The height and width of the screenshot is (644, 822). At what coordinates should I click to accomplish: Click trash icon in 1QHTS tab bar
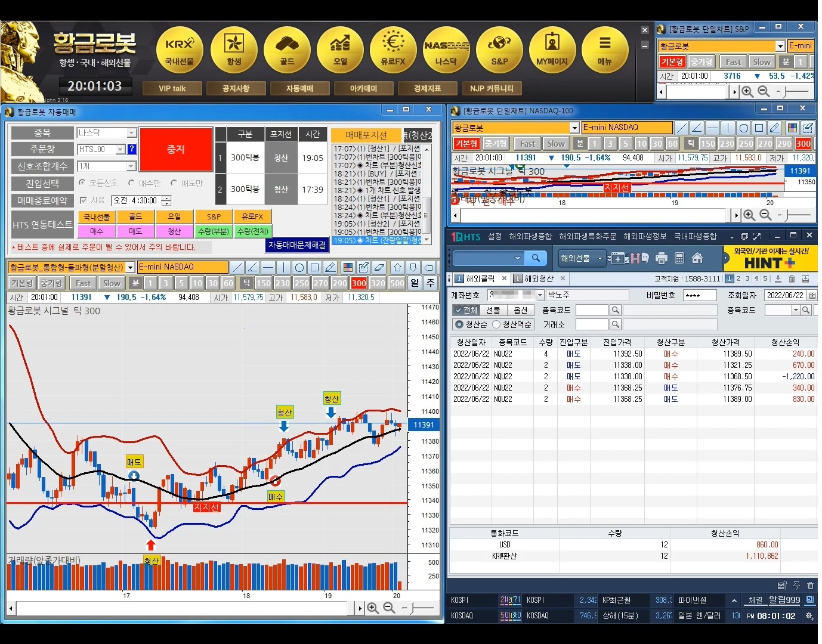point(792,278)
